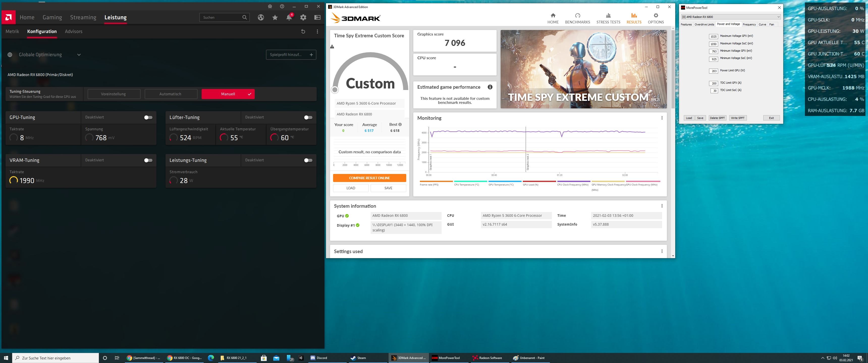
Task: Switch to the Metrik tab
Action: click(12, 31)
